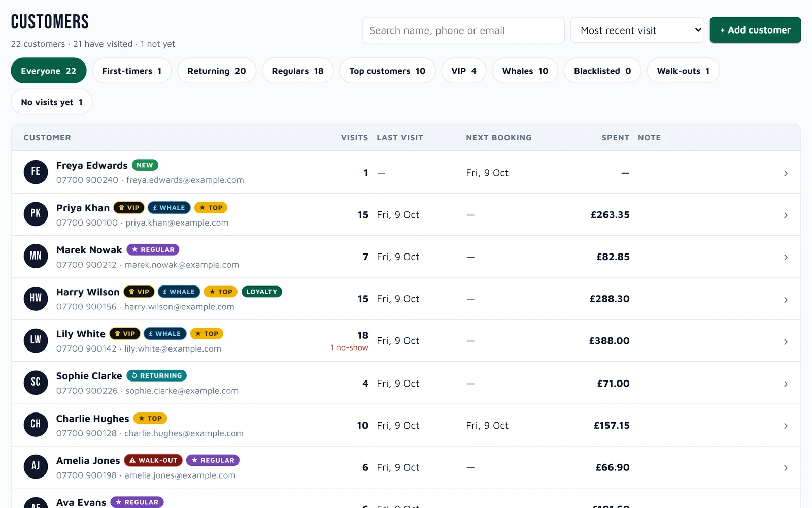Click Charlie Hughes' CH avatar

36,425
